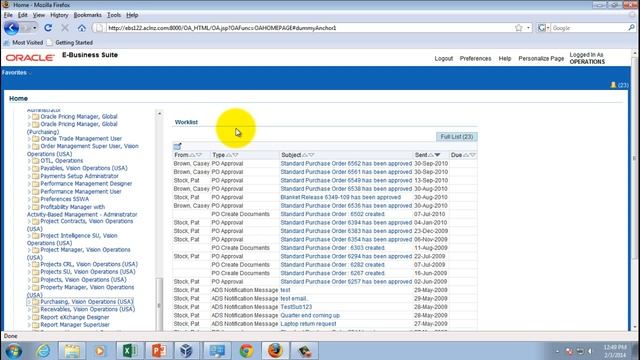This screenshot has height=360, width=640.
Task: Go to the browser Home icon
Action: (82, 28)
